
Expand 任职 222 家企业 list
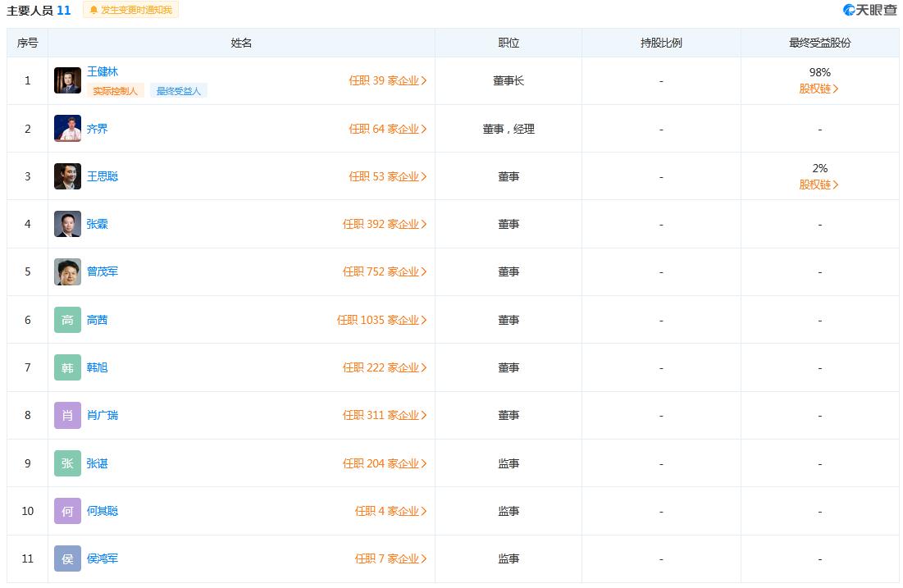coord(385,367)
